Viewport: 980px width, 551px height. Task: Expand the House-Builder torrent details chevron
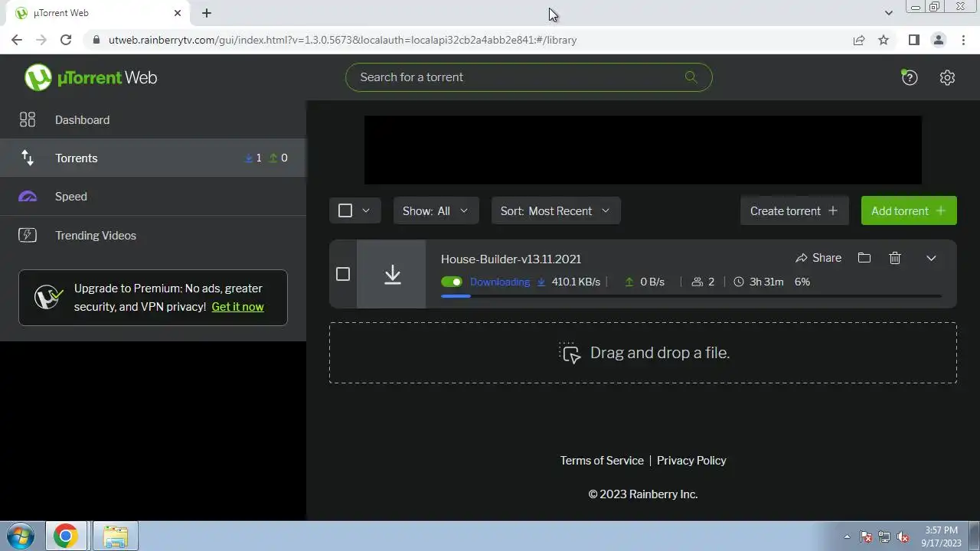point(931,258)
